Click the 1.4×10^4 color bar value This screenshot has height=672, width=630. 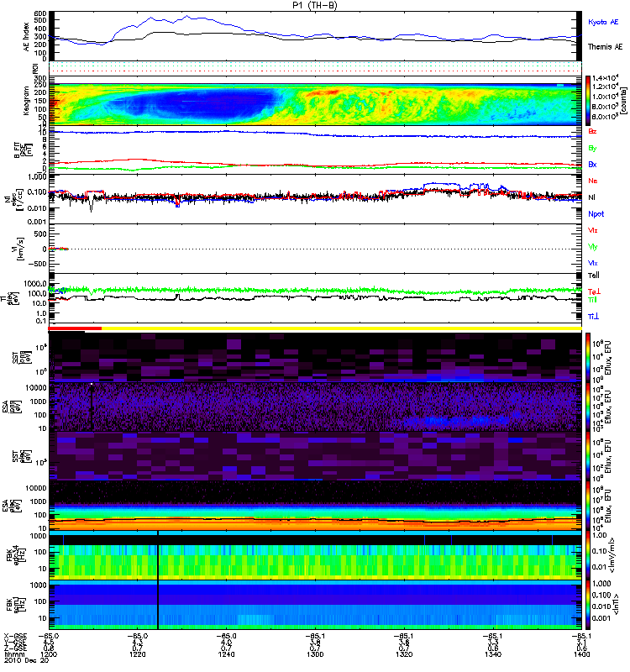pos(605,78)
